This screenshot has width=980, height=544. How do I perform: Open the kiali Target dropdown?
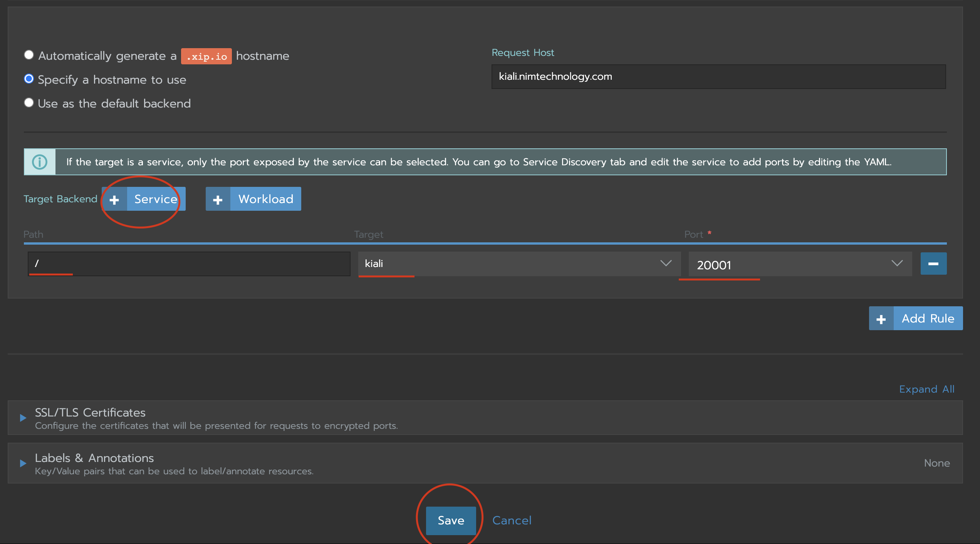pyautogui.click(x=519, y=264)
